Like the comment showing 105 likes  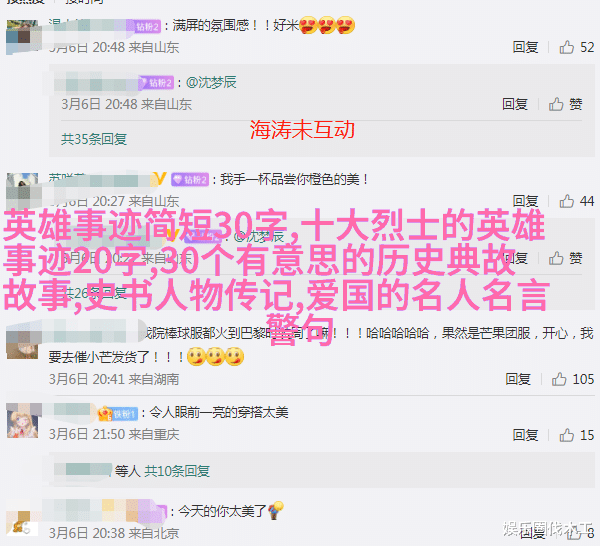point(559,379)
